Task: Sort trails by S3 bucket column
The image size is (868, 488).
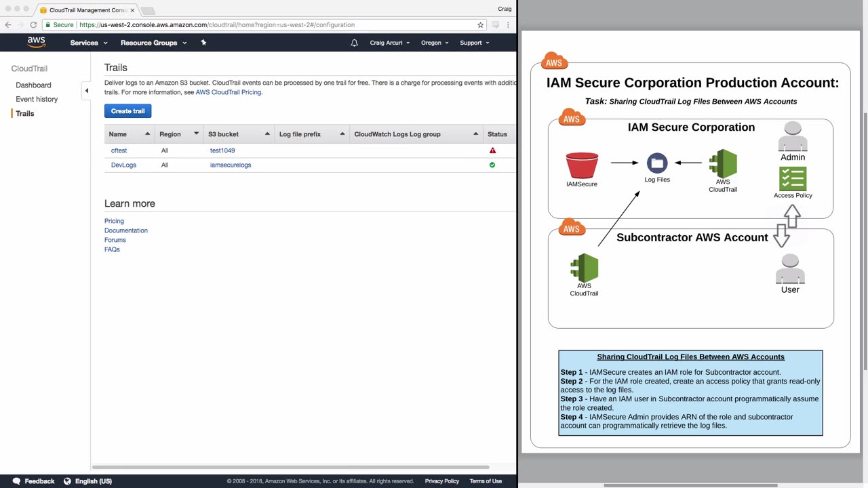Action: click(x=239, y=134)
